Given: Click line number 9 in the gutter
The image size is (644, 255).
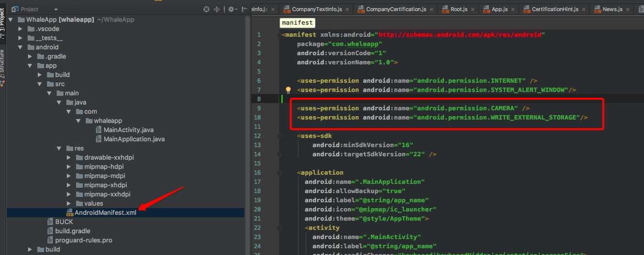Looking at the screenshot, I should tap(259, 108).
